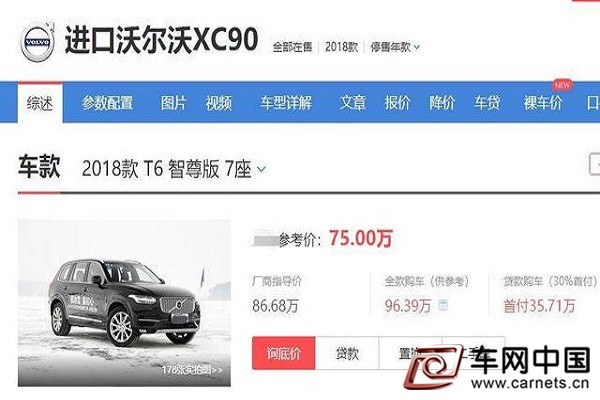Go to the 降价 tab
The height and width of the screenshot is (400, 600).
click(442, 103)
